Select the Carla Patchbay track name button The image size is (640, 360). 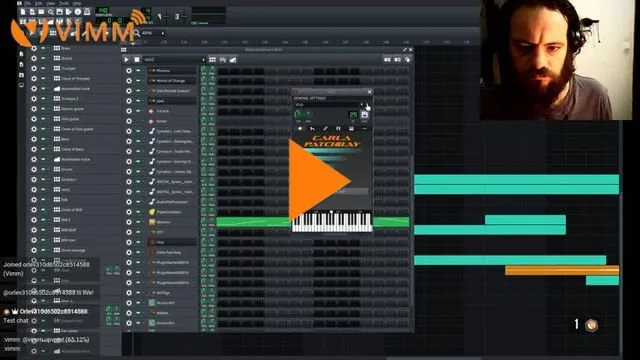click(x=172, y=252)
